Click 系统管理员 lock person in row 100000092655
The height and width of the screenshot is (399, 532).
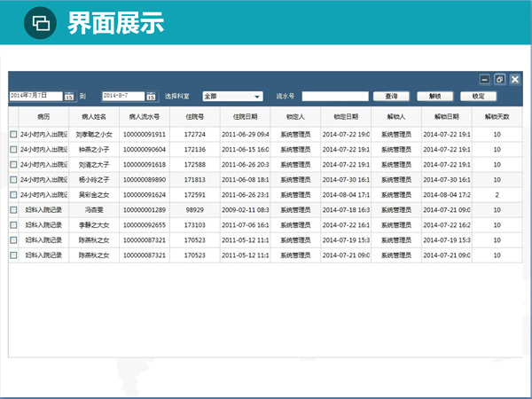(295, 225)
